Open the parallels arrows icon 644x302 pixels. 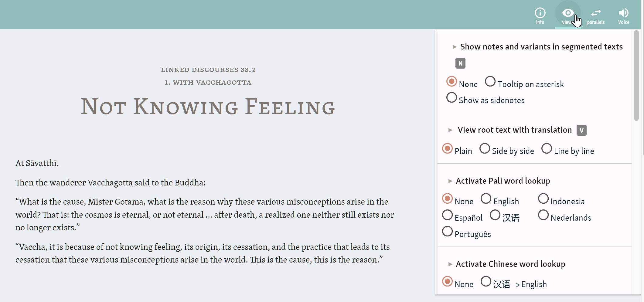(x=596, y=13)
